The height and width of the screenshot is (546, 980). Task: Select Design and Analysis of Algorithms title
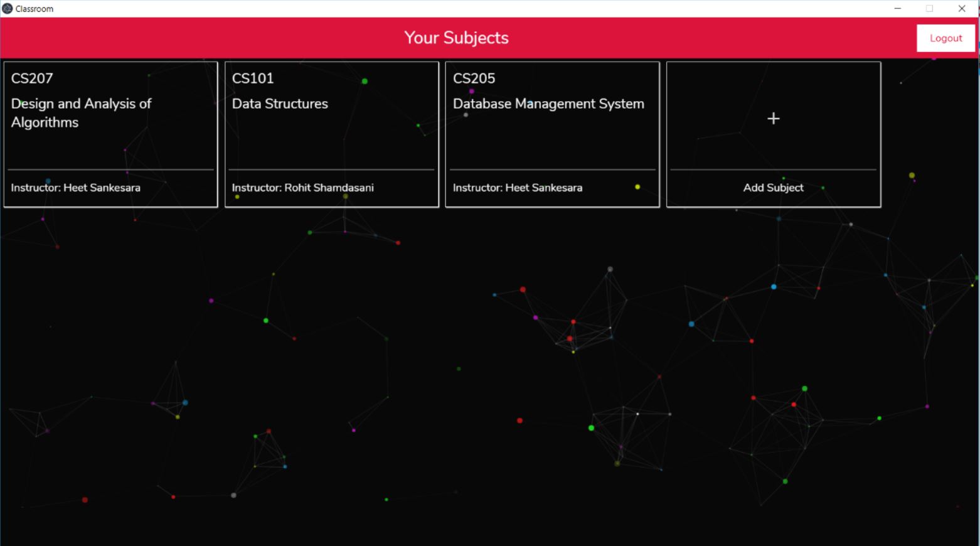(81, 113)
